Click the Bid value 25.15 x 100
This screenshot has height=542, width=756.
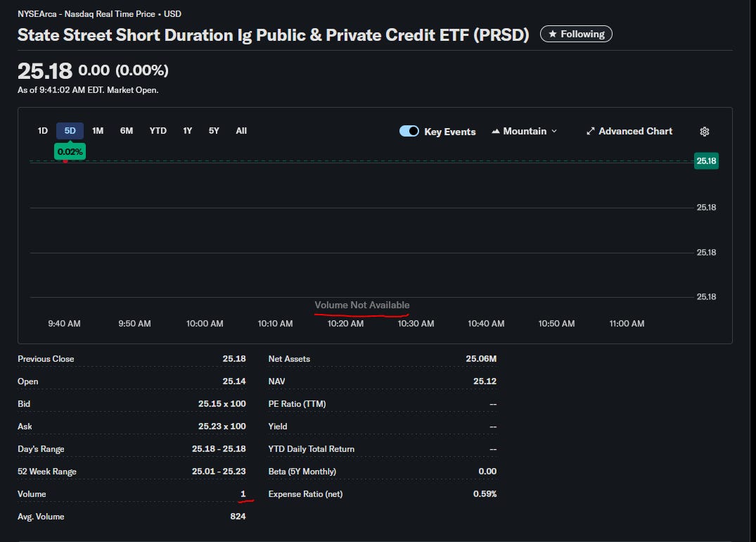[x=222, y=403]
